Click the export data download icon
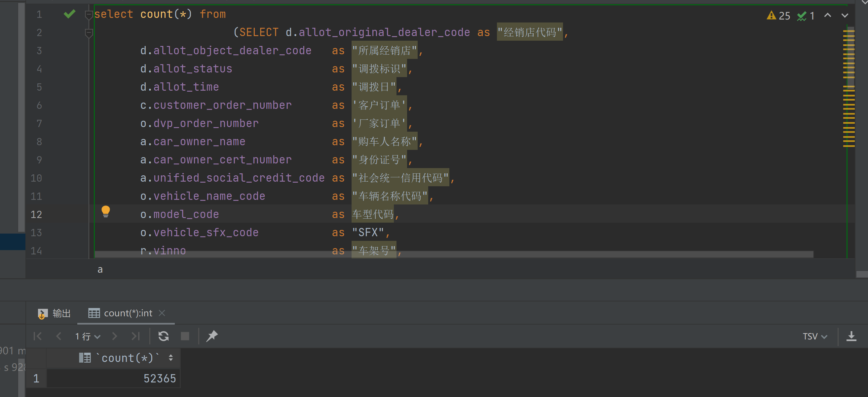The height and width of the screenshot is (397, 868). [x=851, y=336]
